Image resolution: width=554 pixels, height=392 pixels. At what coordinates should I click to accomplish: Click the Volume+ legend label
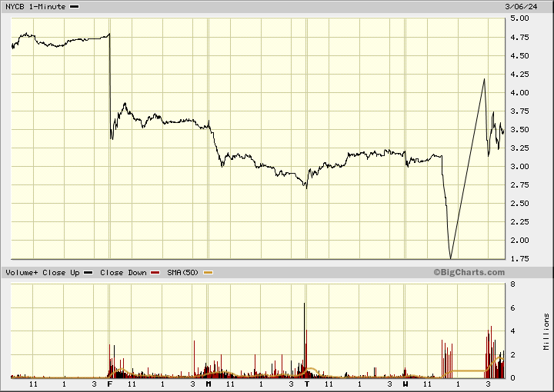click(22, 273)
